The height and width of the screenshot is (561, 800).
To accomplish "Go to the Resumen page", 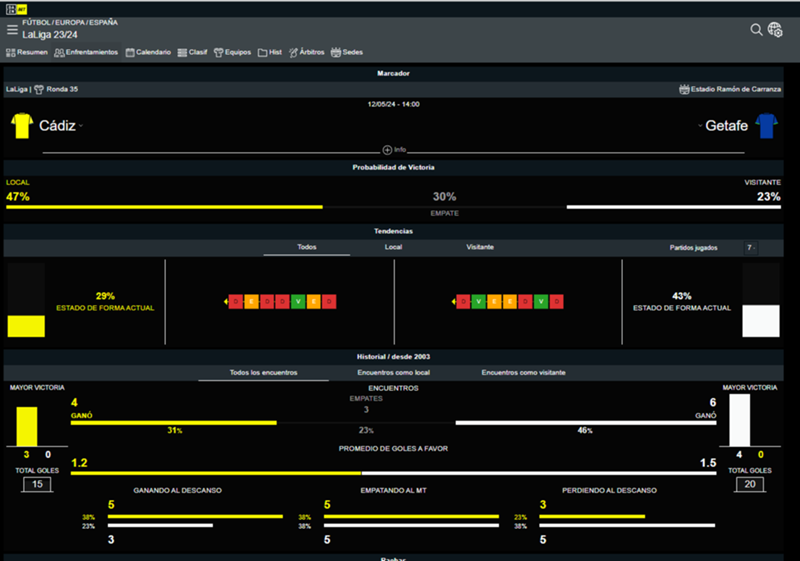I will click(x=27, y=52).
